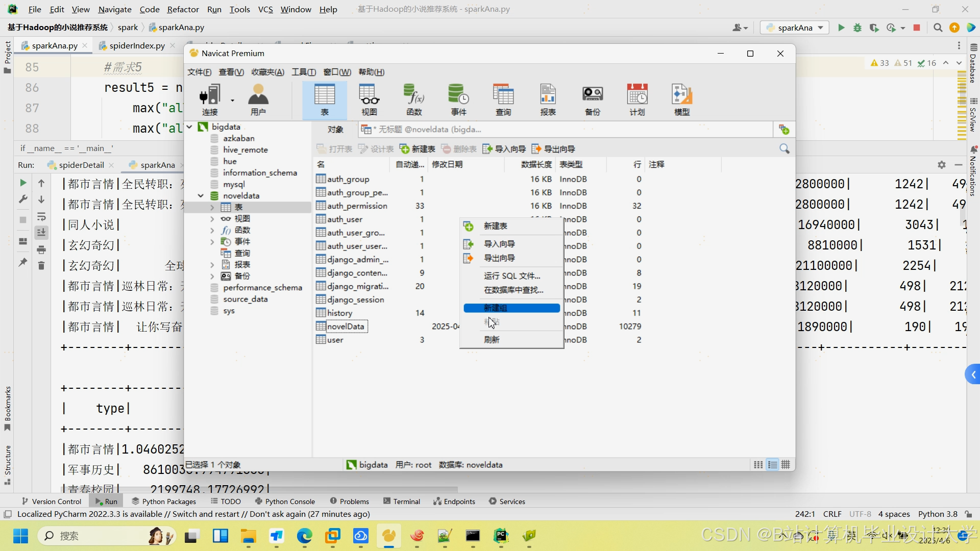Toggle the currently active list view in Navicat
The width and height of the screenshot is (980, 551).
[772, 464]
